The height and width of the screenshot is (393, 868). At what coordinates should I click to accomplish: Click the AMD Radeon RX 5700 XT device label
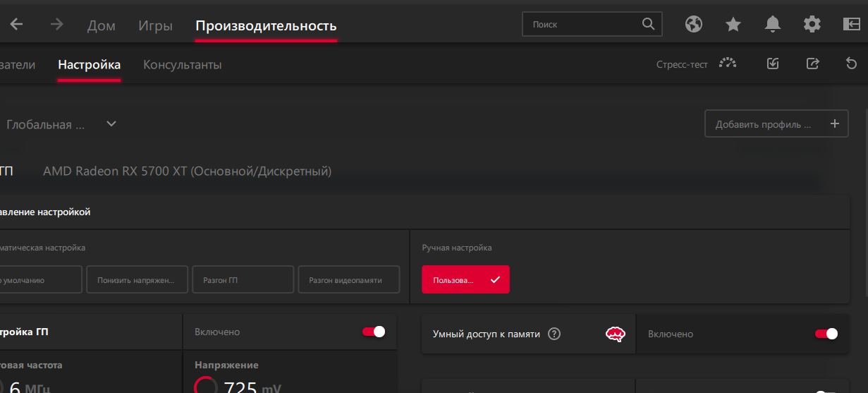coord(187,171)
